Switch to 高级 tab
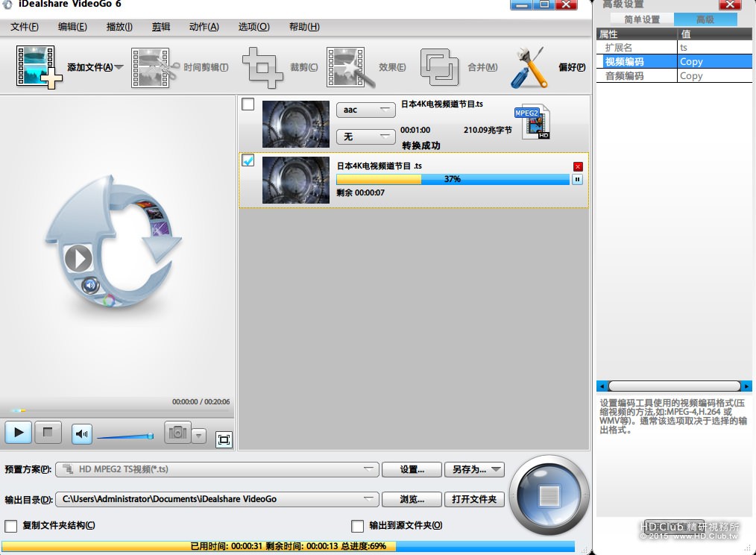The height and width of the screenshot is (555, 756). pos(705,19)
